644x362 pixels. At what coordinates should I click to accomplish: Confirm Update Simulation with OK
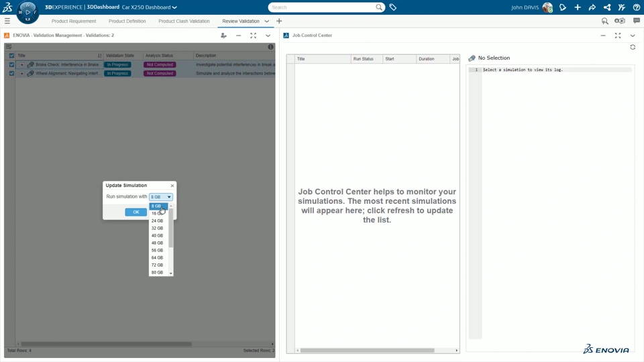click(x=136, y=213)
